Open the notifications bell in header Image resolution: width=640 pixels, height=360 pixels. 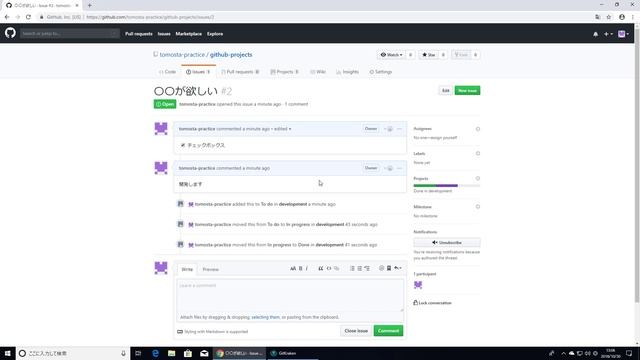(x=596, y=34)
